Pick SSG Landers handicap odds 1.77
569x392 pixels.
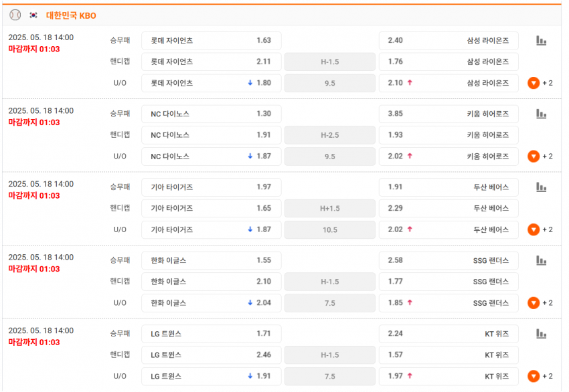coord(449,282)
